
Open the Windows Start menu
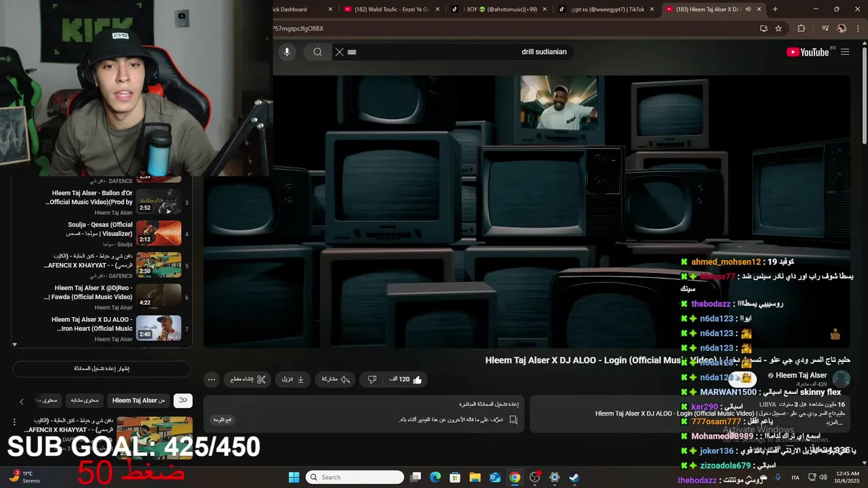[294, 477]
